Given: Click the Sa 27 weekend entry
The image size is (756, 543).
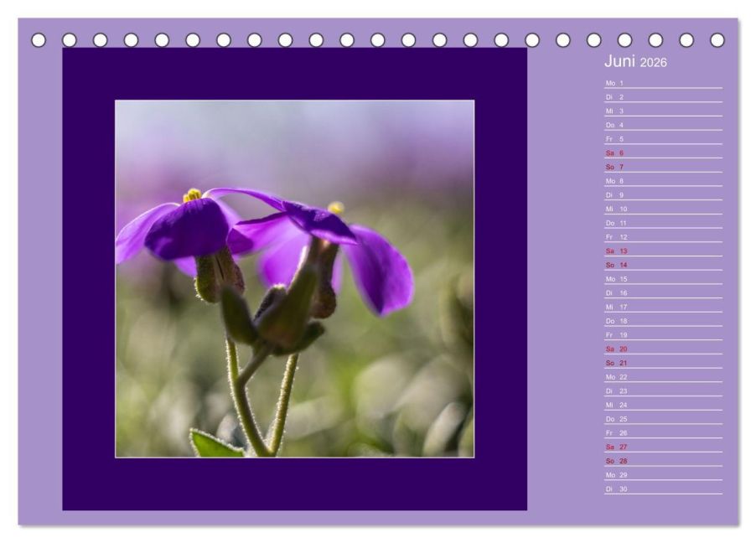Looking at the screenshot, I should coord(616,447).
